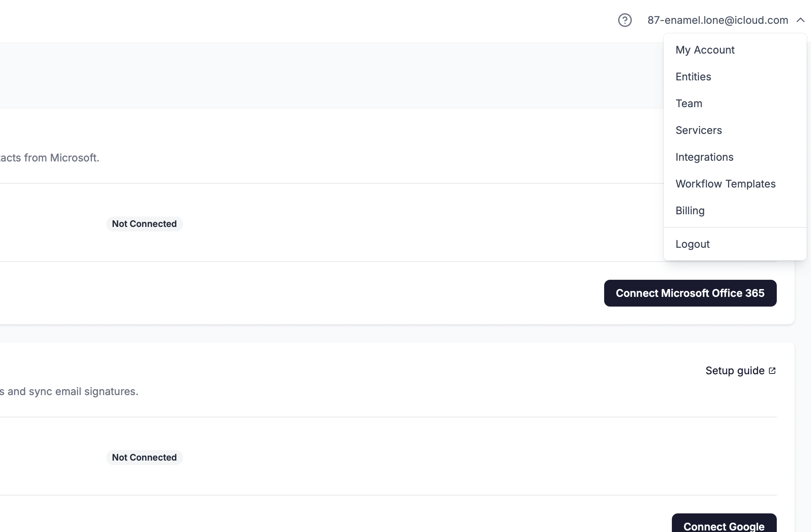
Task: Click the 87-enamel.lone@icloud.com account email
Action: (x=717, y=20)
